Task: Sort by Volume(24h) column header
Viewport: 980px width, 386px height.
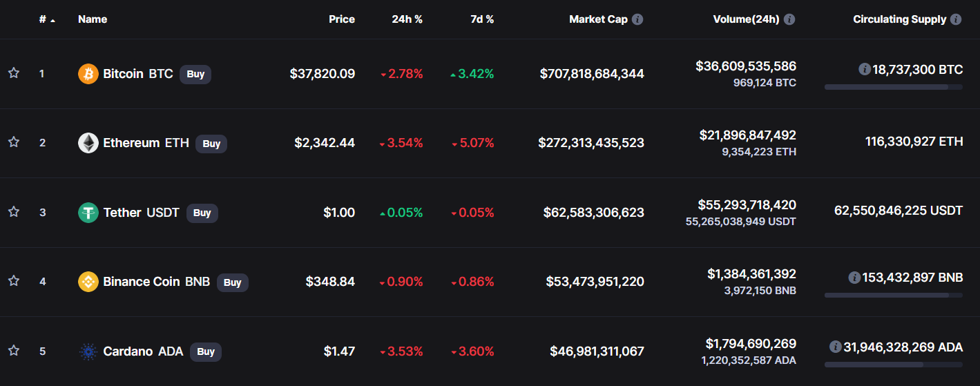Action: click(x=746, y=19)
